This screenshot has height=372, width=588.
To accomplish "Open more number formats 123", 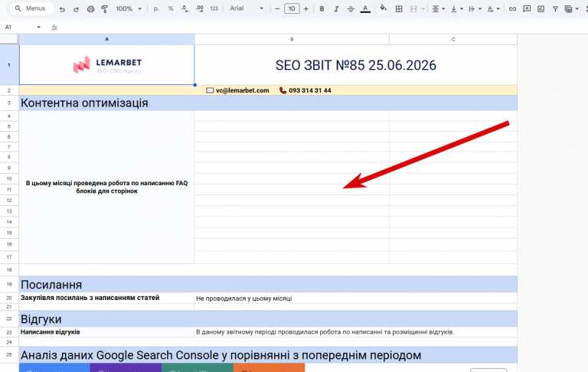I will (x=214, y=8).
